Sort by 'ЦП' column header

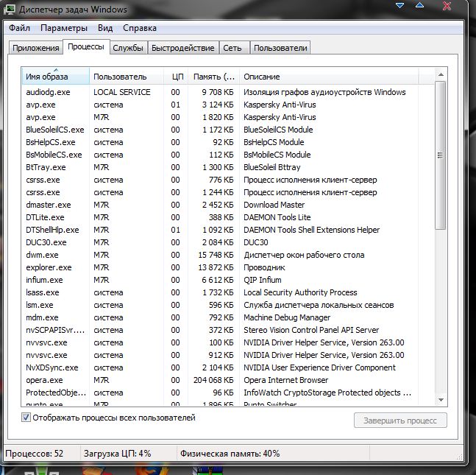coord(177,77)
